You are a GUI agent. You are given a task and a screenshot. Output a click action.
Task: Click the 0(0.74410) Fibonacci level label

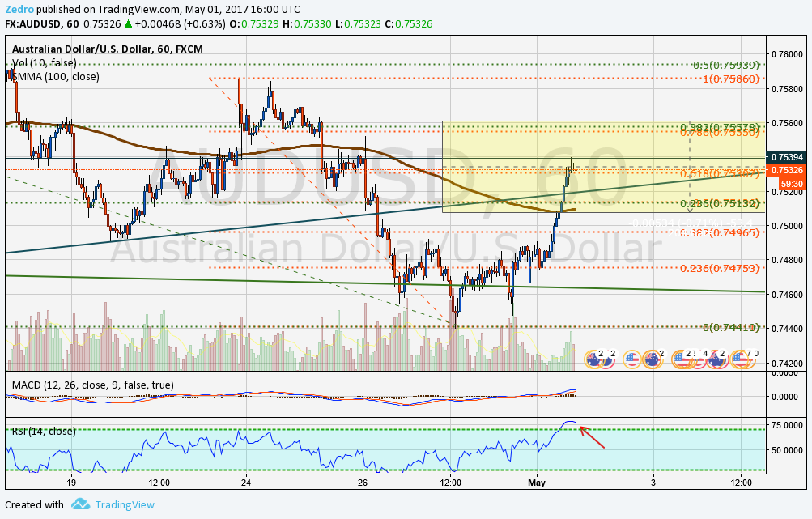[731, 327]
